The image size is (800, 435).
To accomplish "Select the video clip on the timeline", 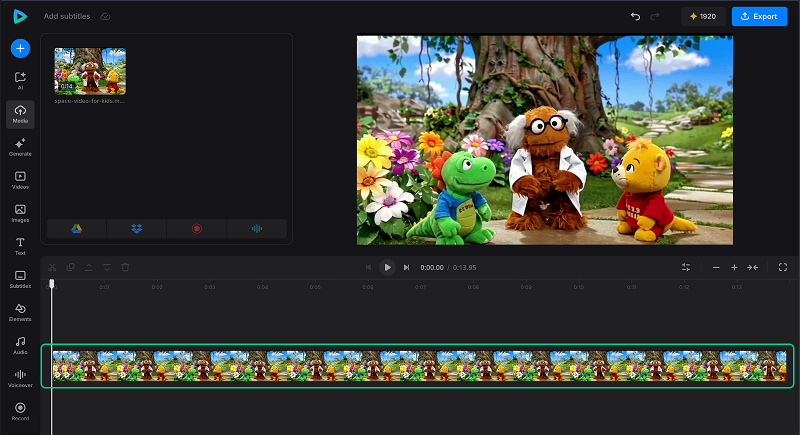I will 419,366.
